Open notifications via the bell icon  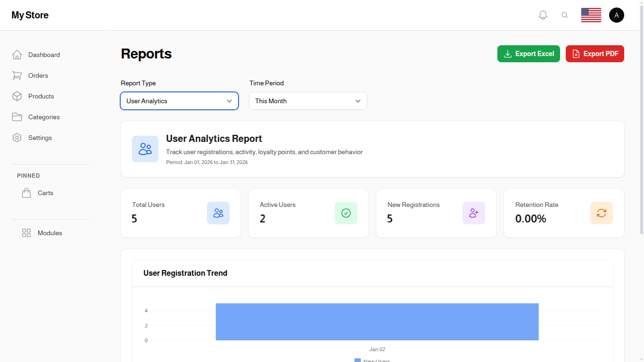543,15
